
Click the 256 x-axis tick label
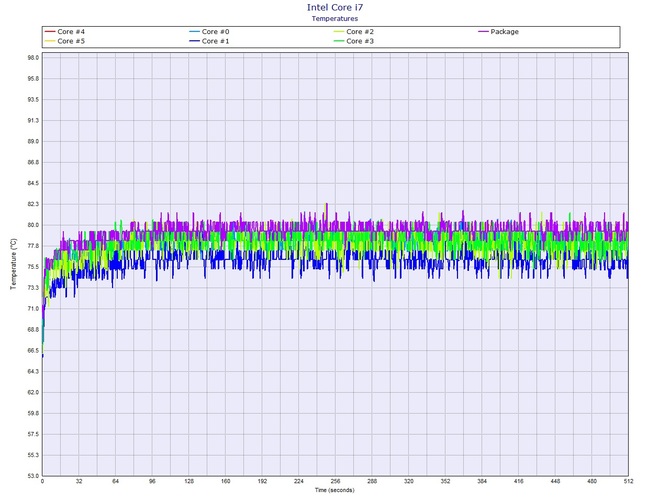click(335, 481)
